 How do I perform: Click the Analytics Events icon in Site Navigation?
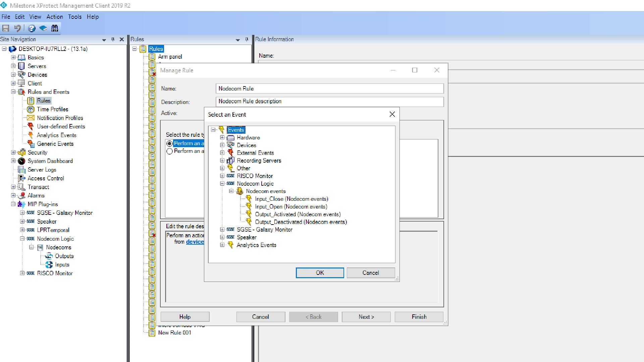coord(31,135)
